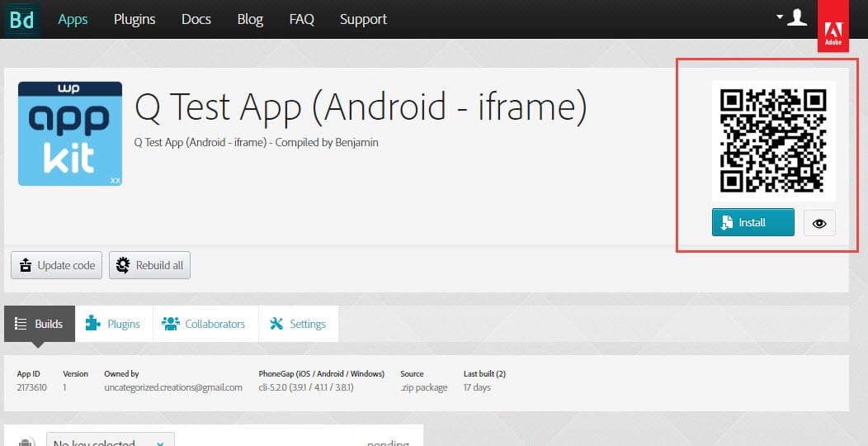
Task: Switch to the Plugins tab
Action: [x=114, y=324]
